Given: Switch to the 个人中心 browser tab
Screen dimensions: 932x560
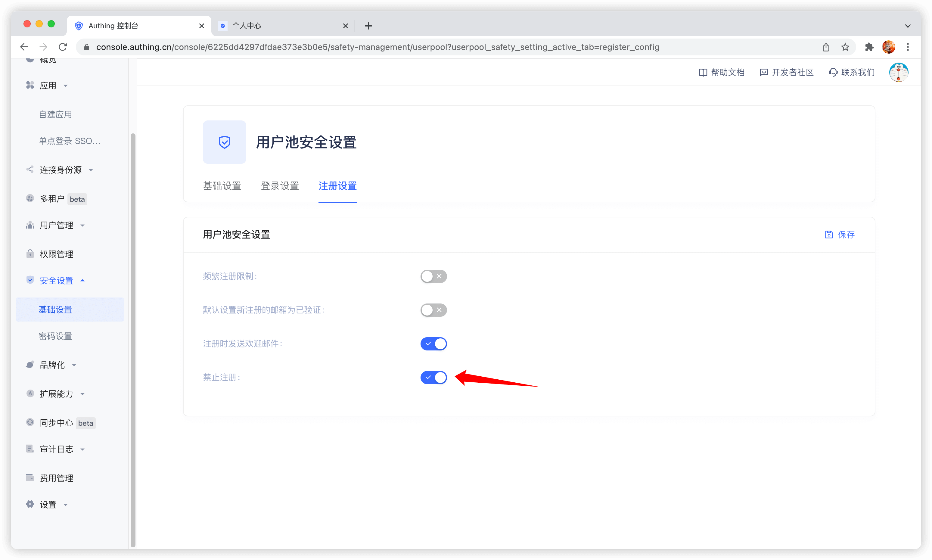Looking at the screenshot, I should [283, 26].
